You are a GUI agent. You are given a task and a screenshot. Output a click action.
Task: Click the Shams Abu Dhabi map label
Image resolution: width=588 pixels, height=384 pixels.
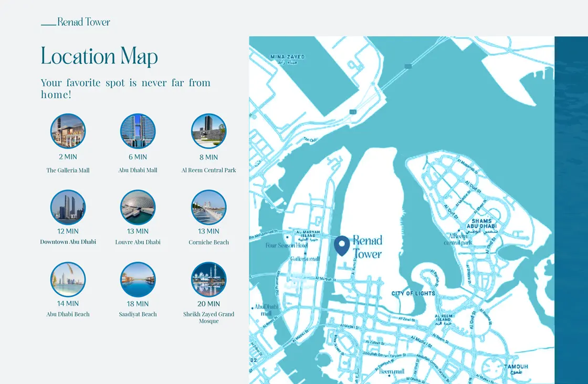(x=481, y=224)
